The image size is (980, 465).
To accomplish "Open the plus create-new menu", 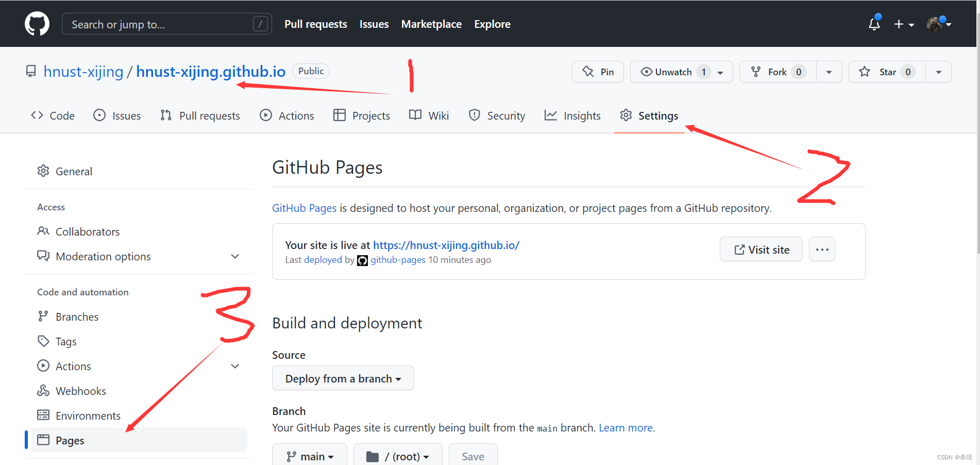I will click(904, 24).
